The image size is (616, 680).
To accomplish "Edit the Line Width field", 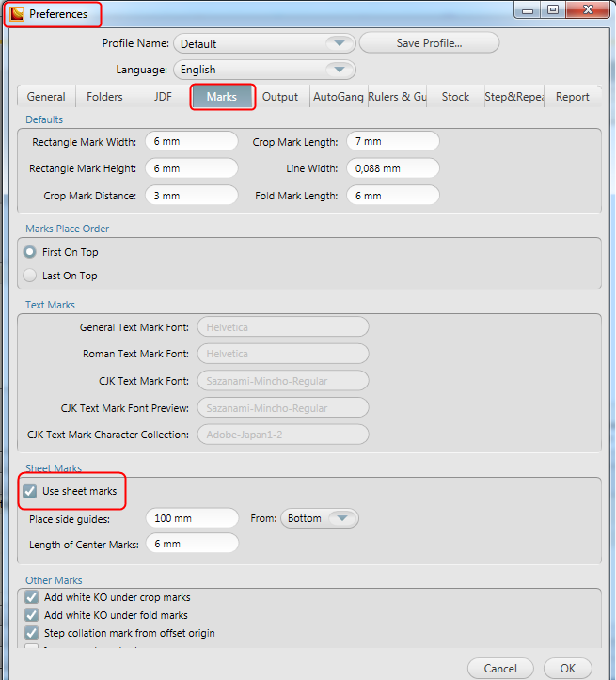I will pyautogui.click(x=393, y=168).
